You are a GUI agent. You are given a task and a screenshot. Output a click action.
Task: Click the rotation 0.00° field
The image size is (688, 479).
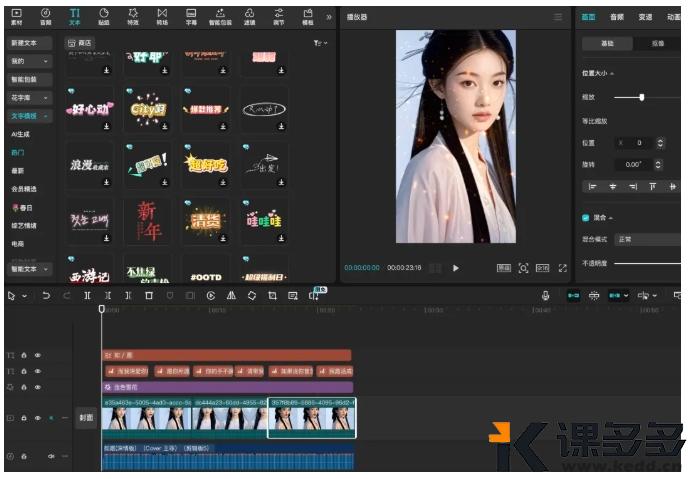coord(633,164)
